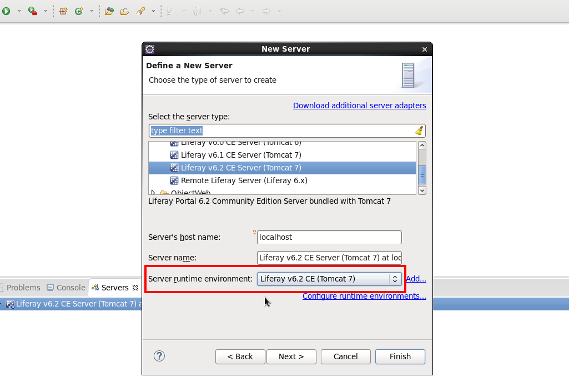
Task: Close the New Server dialog
Action: pos(425,49)
